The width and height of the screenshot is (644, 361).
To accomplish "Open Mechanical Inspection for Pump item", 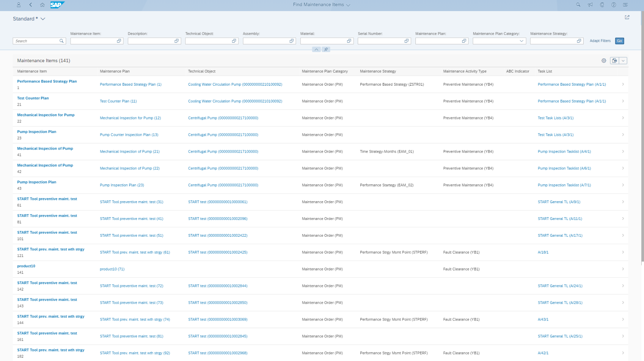I will click(46, 115).
